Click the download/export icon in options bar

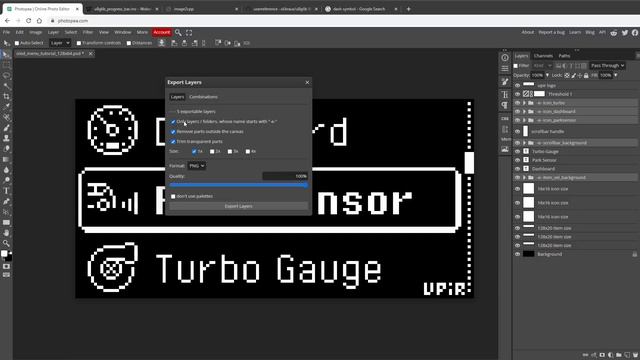click(x=162, y=43)
